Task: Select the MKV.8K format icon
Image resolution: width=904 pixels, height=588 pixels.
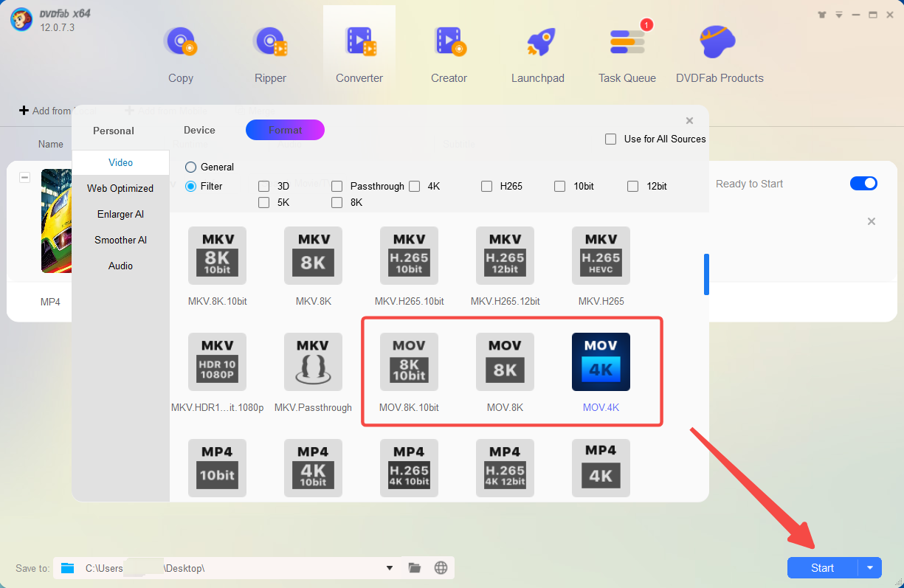Action: coord(313,255)
